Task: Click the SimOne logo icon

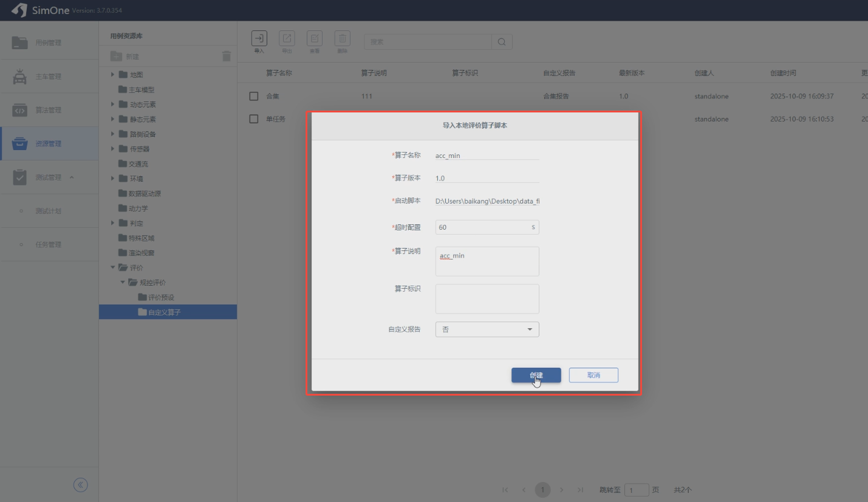Action: point(19,10)
